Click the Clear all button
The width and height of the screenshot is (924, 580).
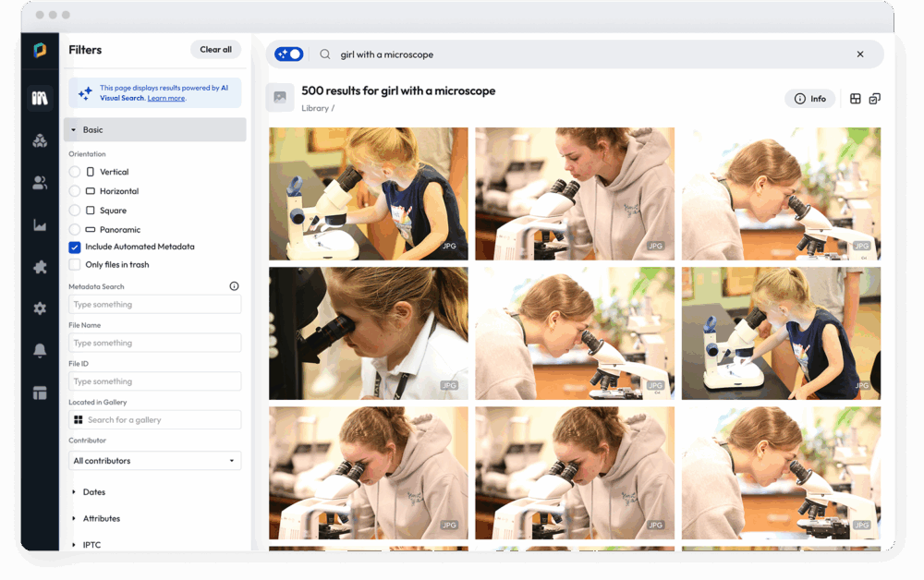point(215,50)
